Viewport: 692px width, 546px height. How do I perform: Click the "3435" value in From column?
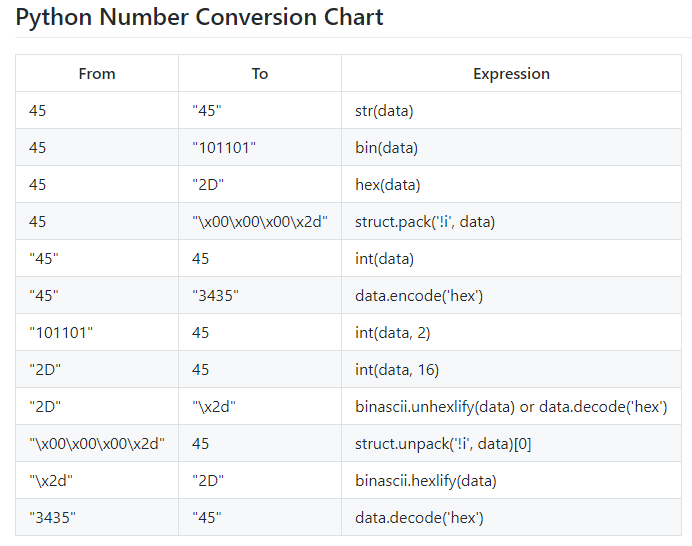(x=52, y=518)
